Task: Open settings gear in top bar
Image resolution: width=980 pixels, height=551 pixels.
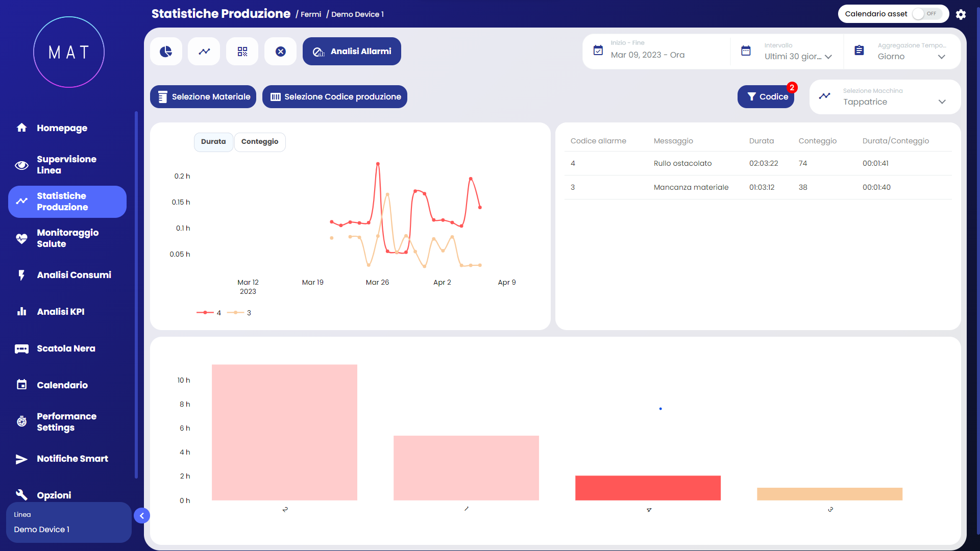Action: (961, 14)
